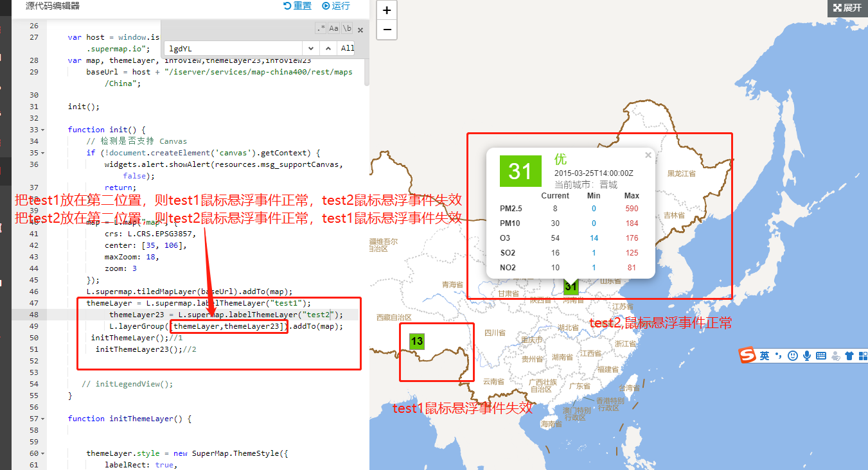Collapse code fold at line 35
This screenshot has height=470, width=868.
click(43, 153)
